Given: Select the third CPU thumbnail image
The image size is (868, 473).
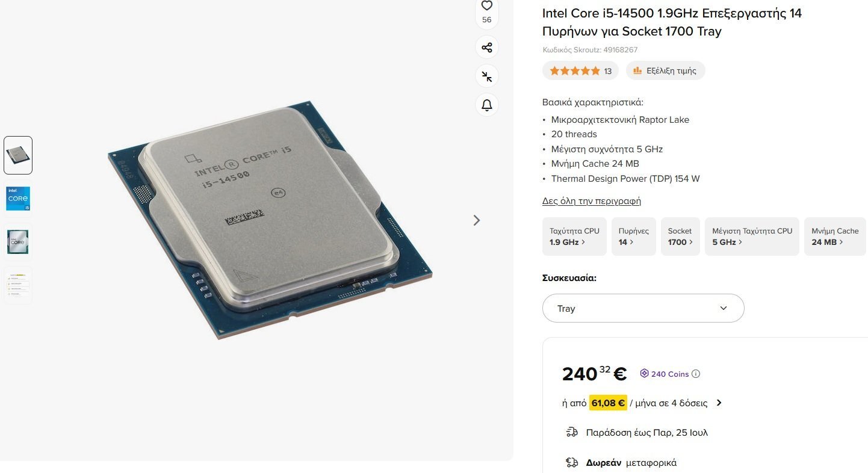Looking at the screenshot, I should (18, 241).
